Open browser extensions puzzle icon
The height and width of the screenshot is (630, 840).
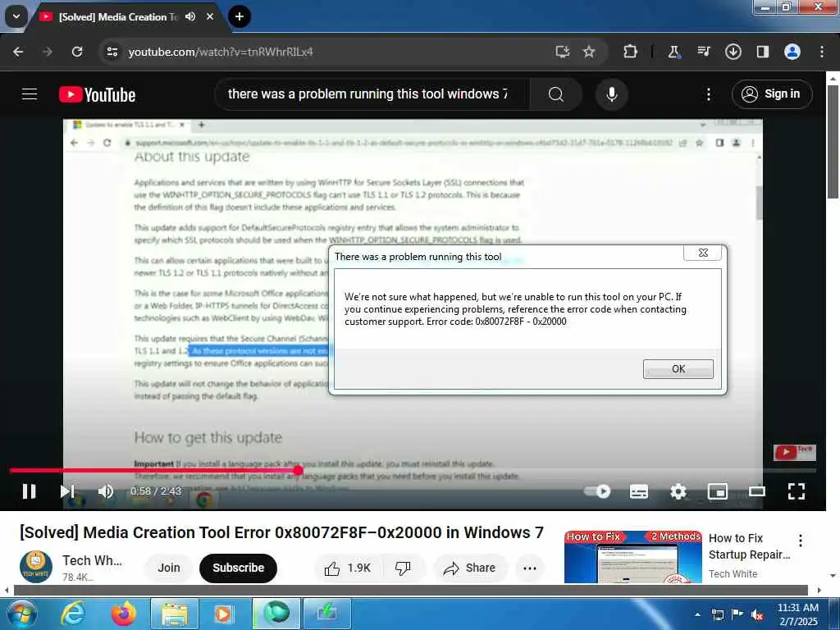pos(631,52)
